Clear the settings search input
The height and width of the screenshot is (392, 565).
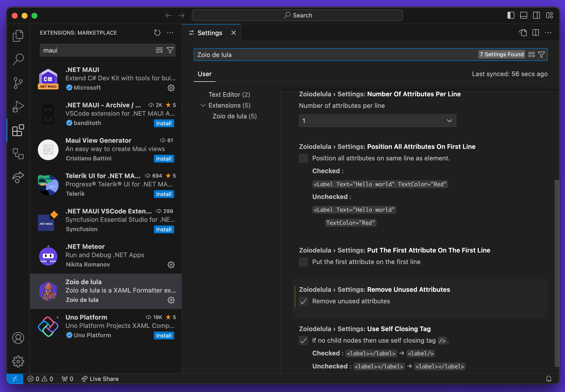pos(532,55)
